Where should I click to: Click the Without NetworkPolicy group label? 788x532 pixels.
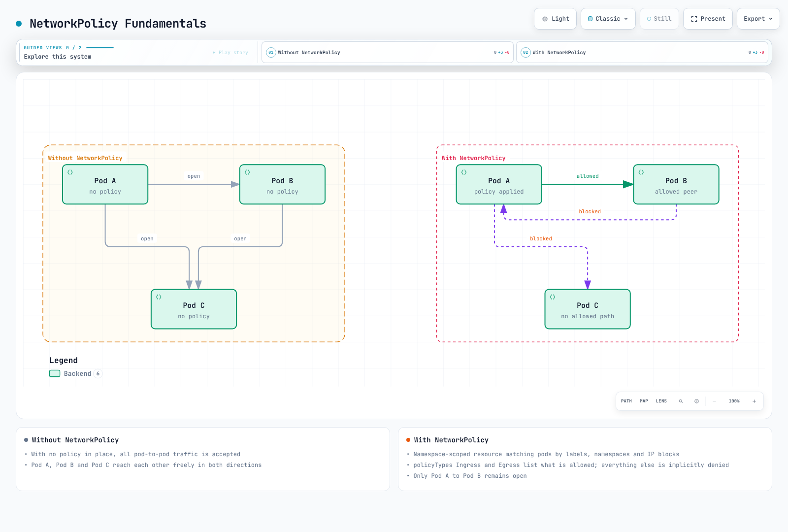tap(85, 158)
